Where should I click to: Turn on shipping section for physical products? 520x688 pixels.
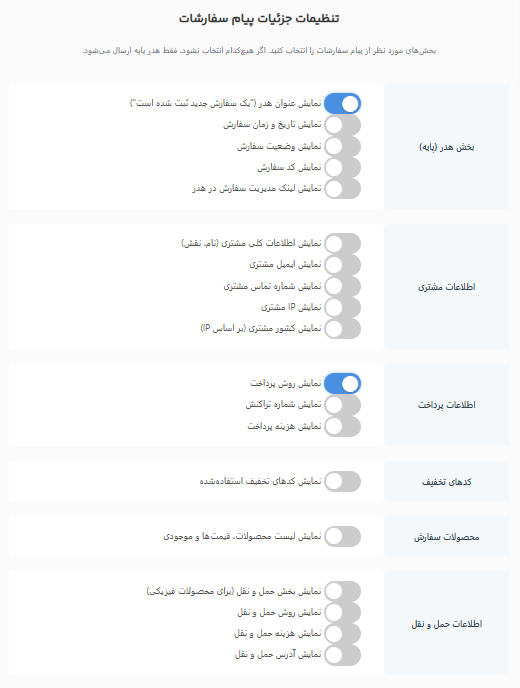pos(342,591)
